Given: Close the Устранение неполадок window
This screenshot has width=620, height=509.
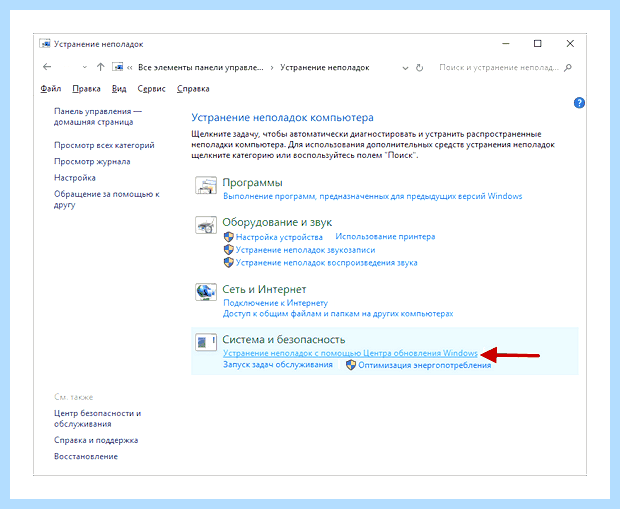Looking at the screenshot, I should pyautogui.click(x=570, y=44).
